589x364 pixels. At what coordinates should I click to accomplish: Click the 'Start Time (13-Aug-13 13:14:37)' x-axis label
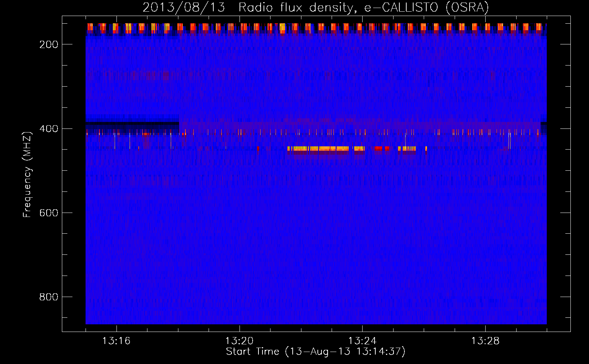coord(316,352)
